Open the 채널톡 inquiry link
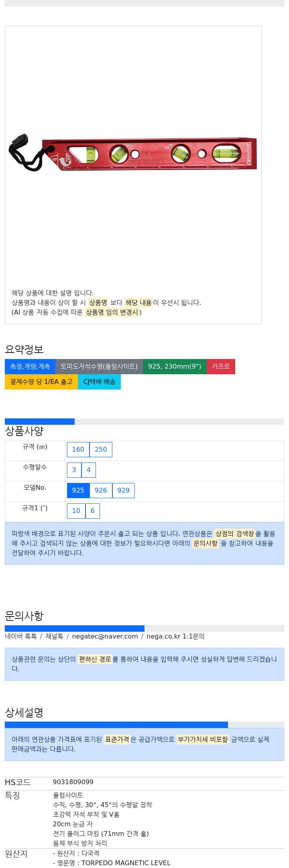Screen dimensions: 289x868 click(54, 636)
